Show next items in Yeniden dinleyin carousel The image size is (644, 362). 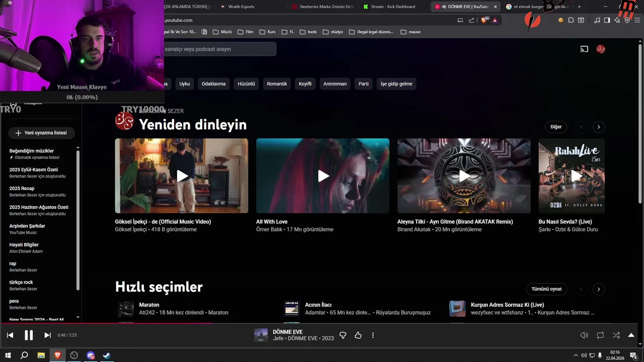point(598,127)
